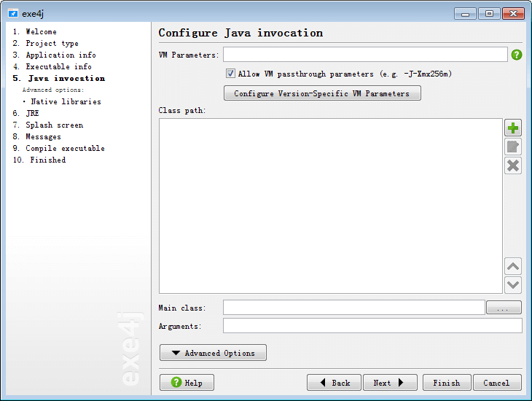The width and height of the screenshot is (532, 401).
Task: Browse for main class with ellipsis button
Action: (504, 308)
